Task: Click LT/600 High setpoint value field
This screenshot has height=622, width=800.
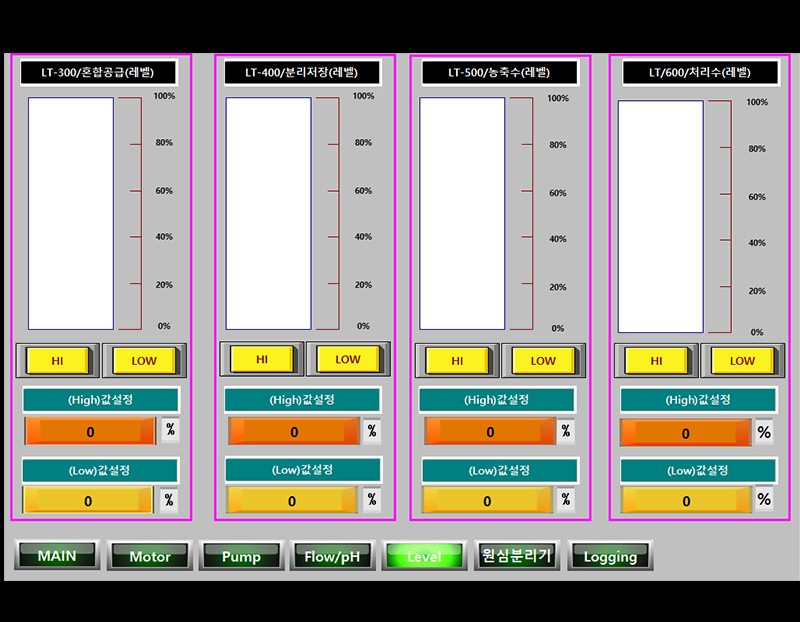Action: (x=685, y=433)
